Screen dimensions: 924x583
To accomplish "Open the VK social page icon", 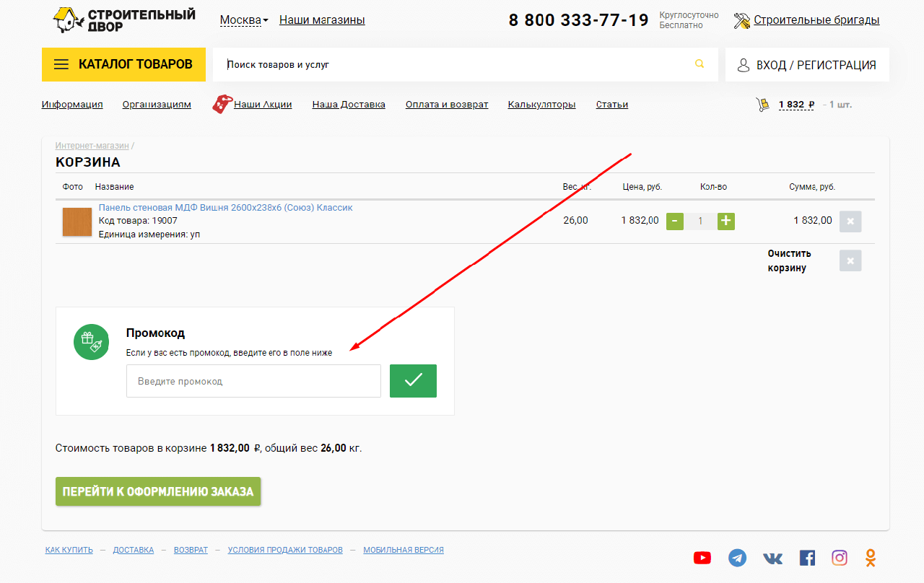I will 772,558.
